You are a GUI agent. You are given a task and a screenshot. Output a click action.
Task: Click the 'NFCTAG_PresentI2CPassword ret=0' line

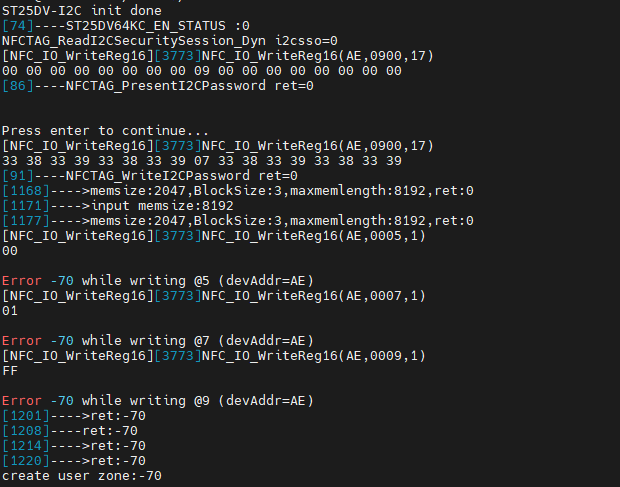coord(190,86)
